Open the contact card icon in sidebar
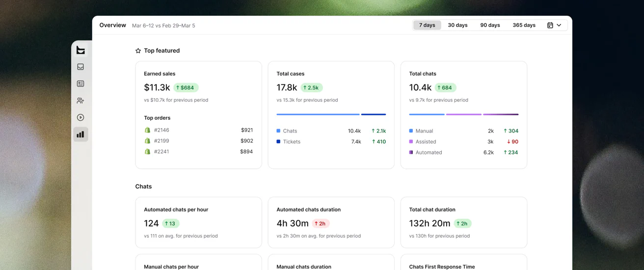Screen dimensions: 644x270 click(80, 84)
